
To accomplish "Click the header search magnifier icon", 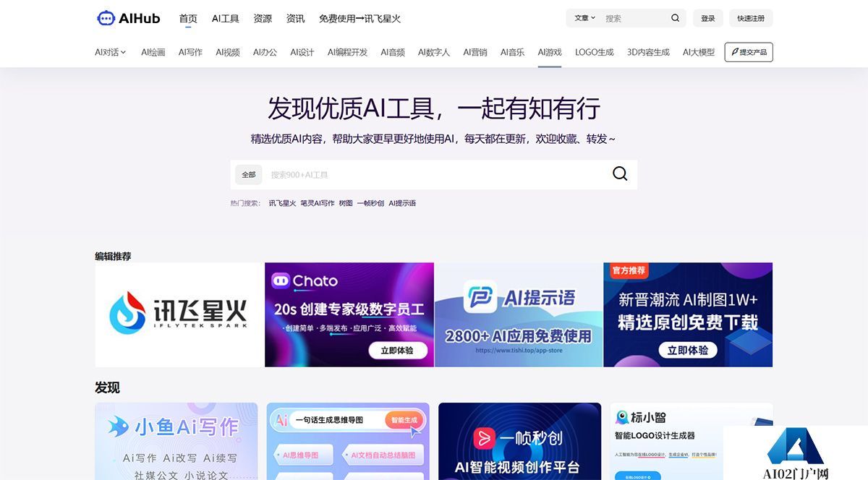I will click(x=676, y=18).
